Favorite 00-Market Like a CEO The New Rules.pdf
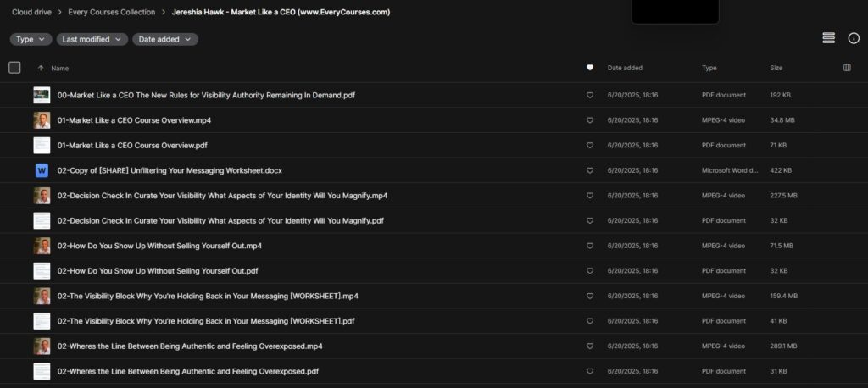Image resolution: width=868 pixels, height=388 pixels. click(590, 95)
